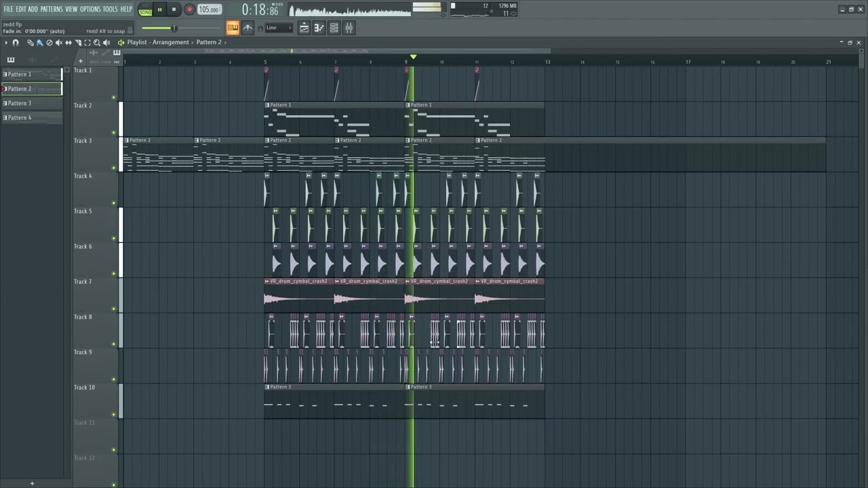Mute Track 10 via its green dot

[113, 414]
